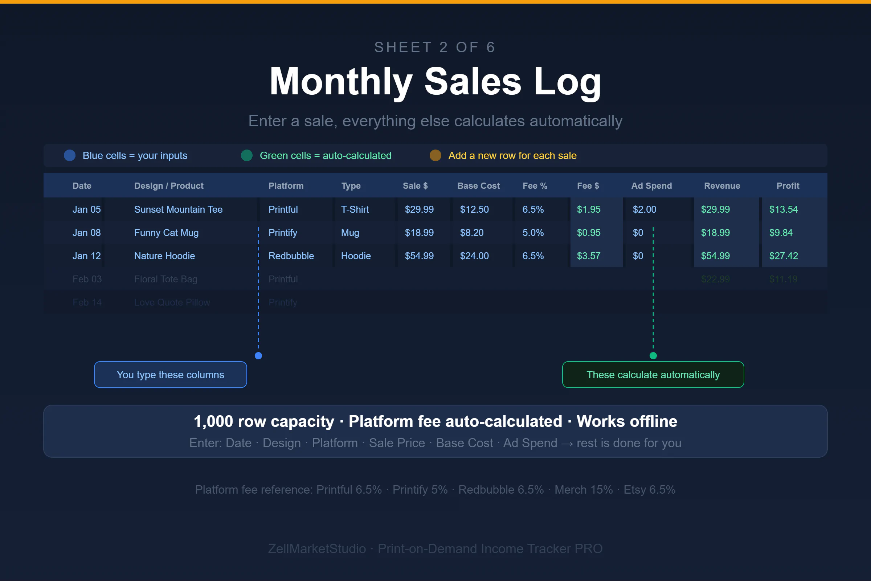Viewport: 871px width, 588px height.
Task: Click the blue dashed line endpoint dot
Action: (x=258, y=356)
